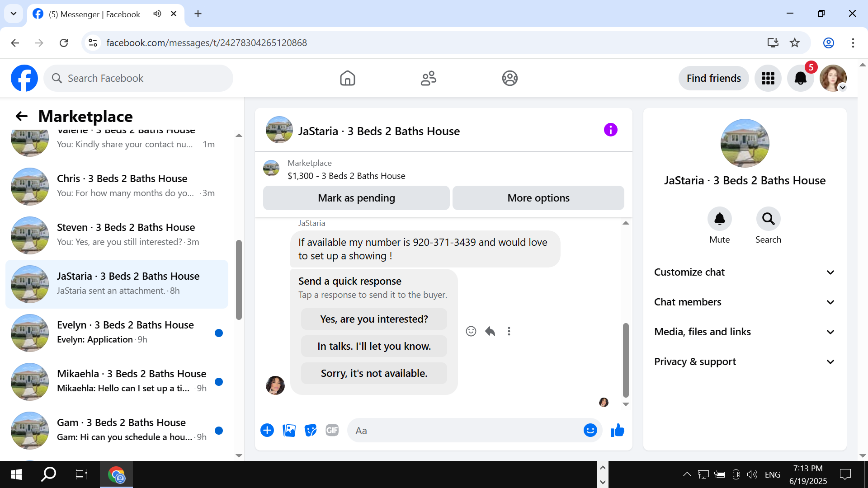Mute tab audio speaker icon
868x488 pixels.
point(157,14)
